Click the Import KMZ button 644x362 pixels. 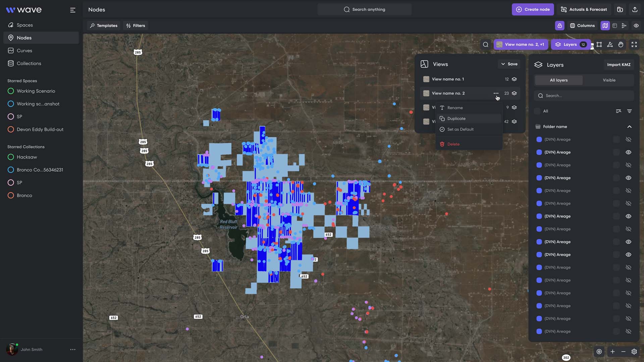[x=619, y=65]
